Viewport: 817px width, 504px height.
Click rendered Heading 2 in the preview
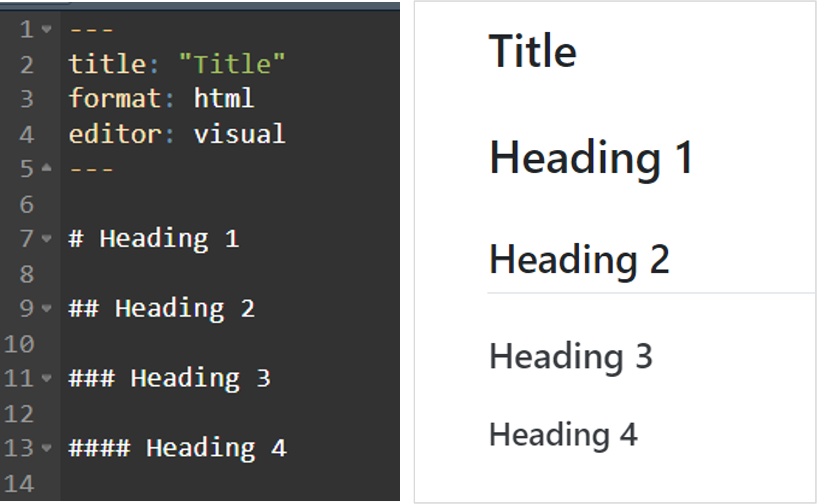(x=579, y=259)
